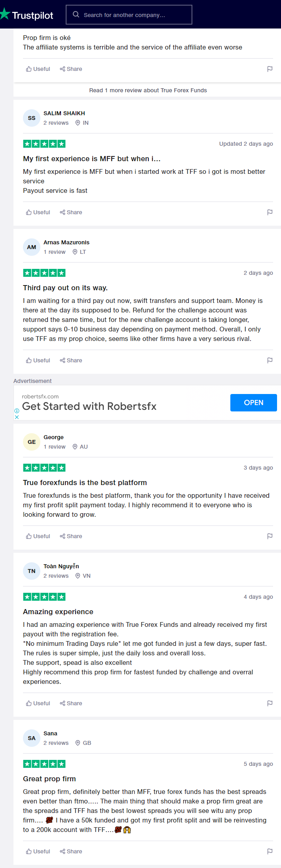Screen dimensions: 281x868
Task: Focus the company search field
Action: (129, 15)
